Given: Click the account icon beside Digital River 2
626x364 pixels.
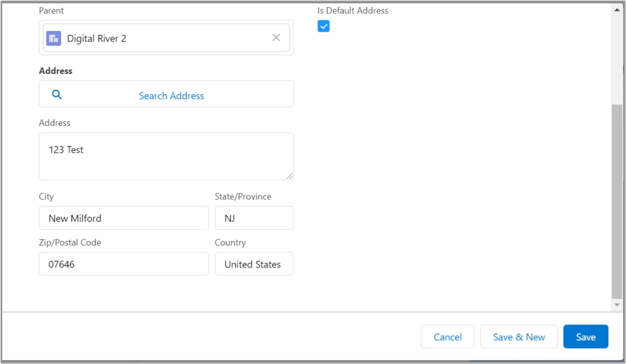Looking at the screenshot, I should click(54, 38).
